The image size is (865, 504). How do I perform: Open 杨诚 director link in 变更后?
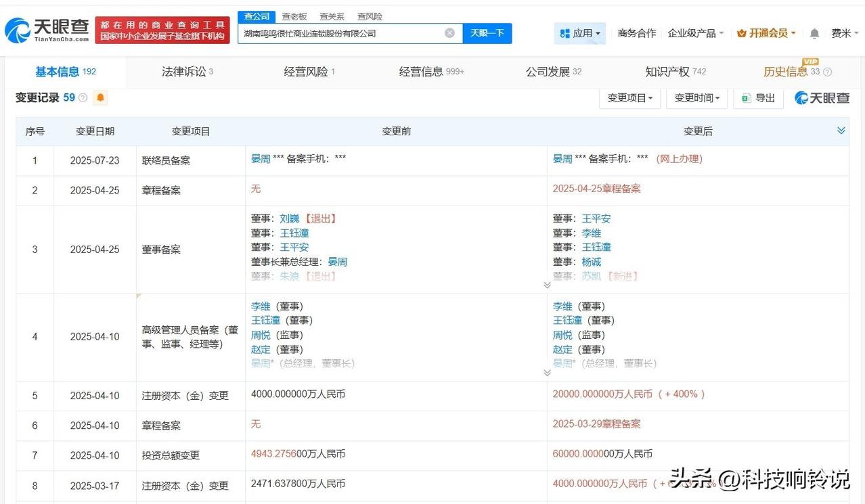point(592,262)
